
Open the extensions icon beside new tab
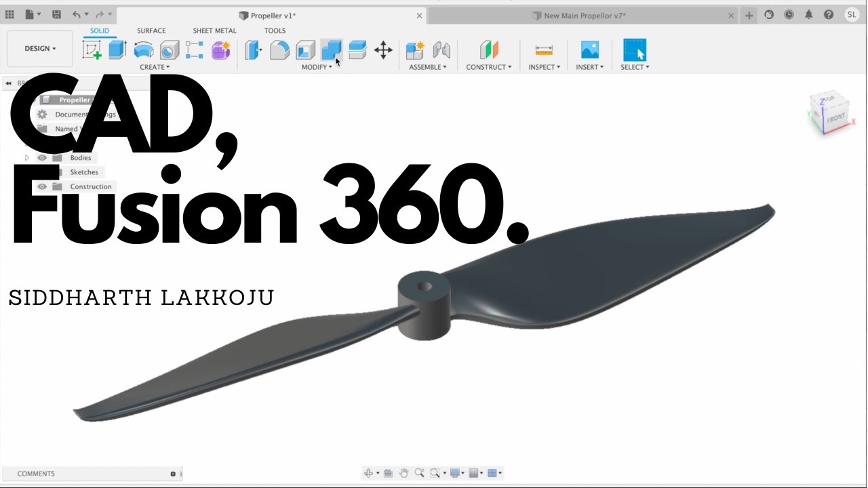pyautogui.click(x=769, y=14)
